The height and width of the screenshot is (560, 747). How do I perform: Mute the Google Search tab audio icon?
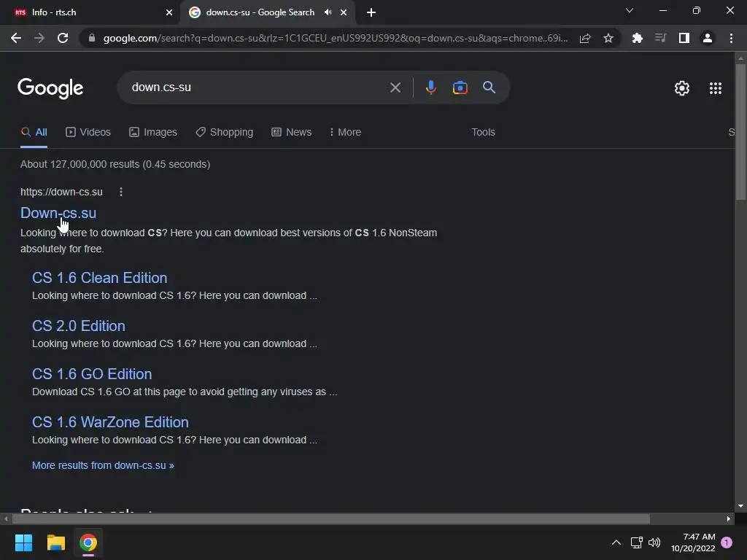(x=328, y=12)
